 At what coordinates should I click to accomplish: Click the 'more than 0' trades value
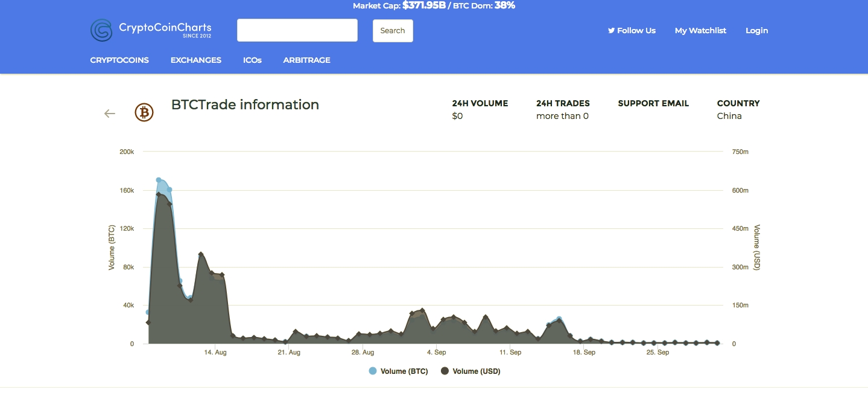562,116
